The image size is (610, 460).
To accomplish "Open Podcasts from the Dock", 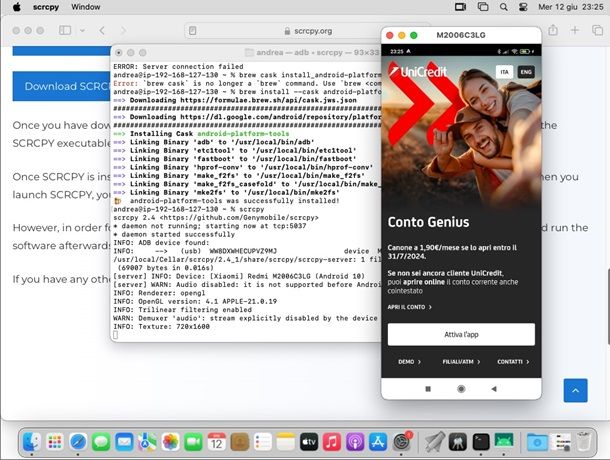I will [355, 442].
